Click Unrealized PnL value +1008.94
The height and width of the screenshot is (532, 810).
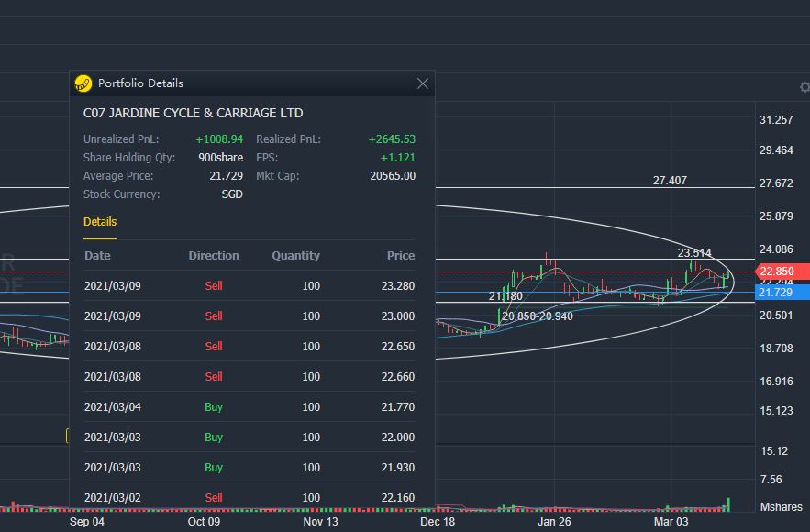click(219, 139)
